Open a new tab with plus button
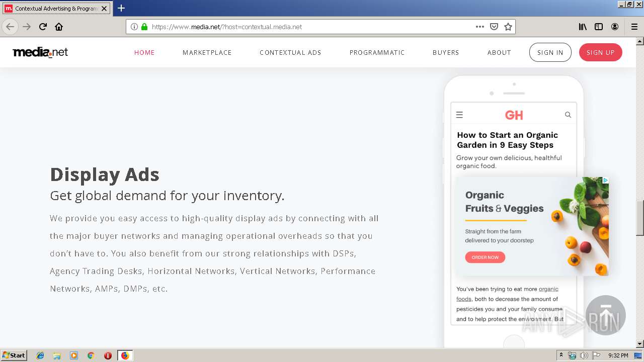Screen dimensions: 644x362 pyautogui.click(x=121, y=8)
